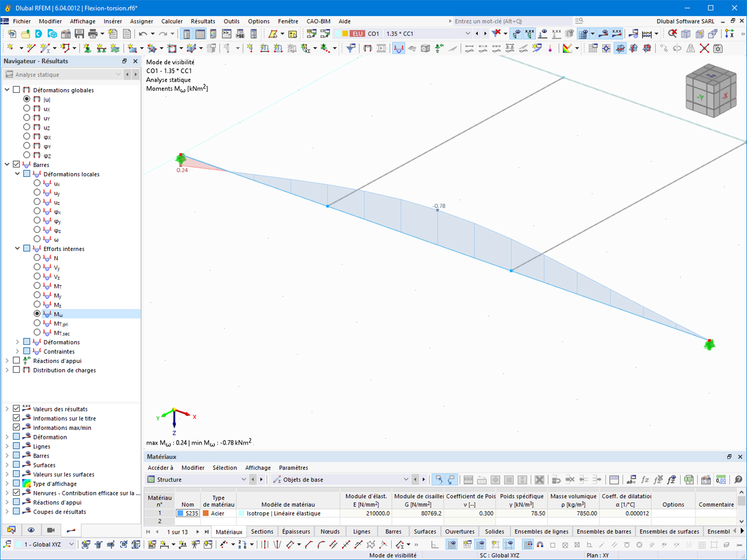Image resolution: width=747 pixels, height=560 pixels.
Task: Select the N internal force radio button
Action: click(37, 258)
